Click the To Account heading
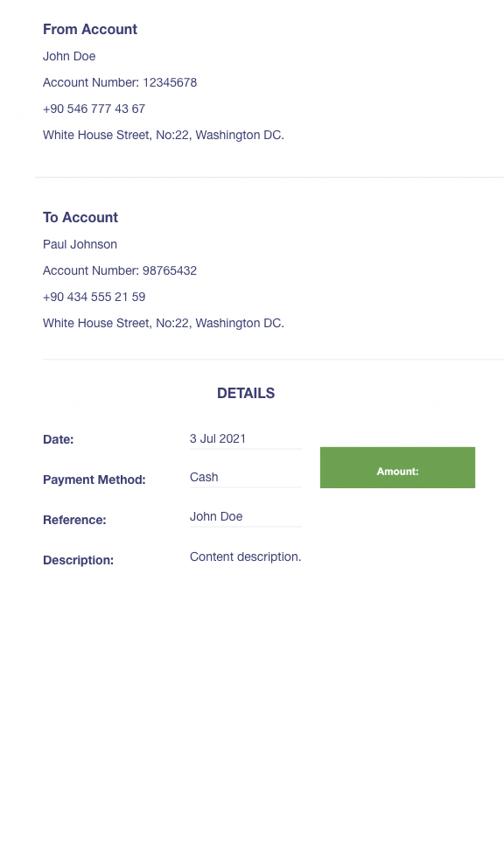504x854 pixels. coord(80,217)
